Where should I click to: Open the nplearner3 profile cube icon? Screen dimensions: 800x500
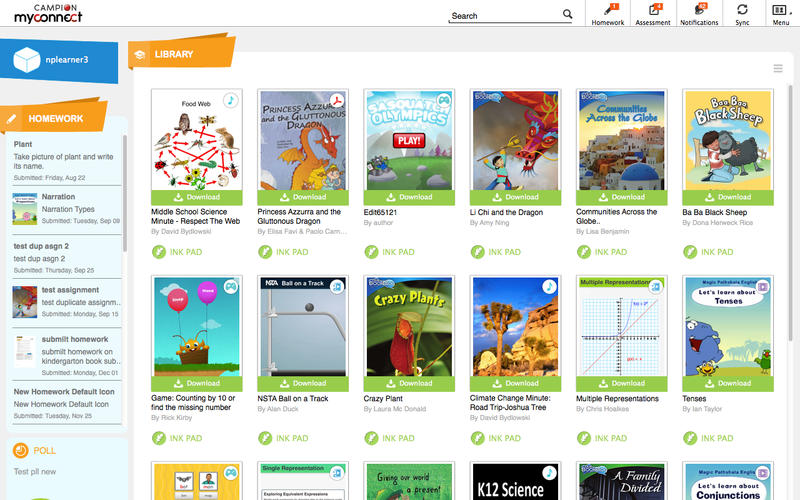[x=27, y=60]
